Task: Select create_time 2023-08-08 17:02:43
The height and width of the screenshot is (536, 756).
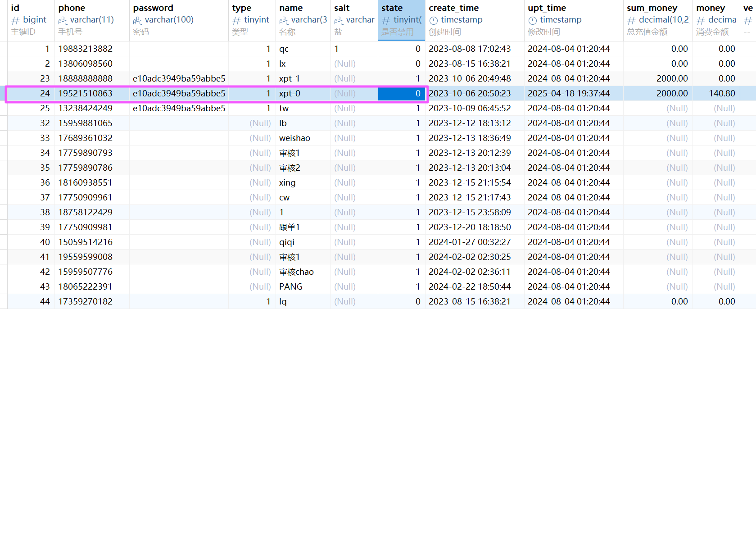Action: coord(475,49)
